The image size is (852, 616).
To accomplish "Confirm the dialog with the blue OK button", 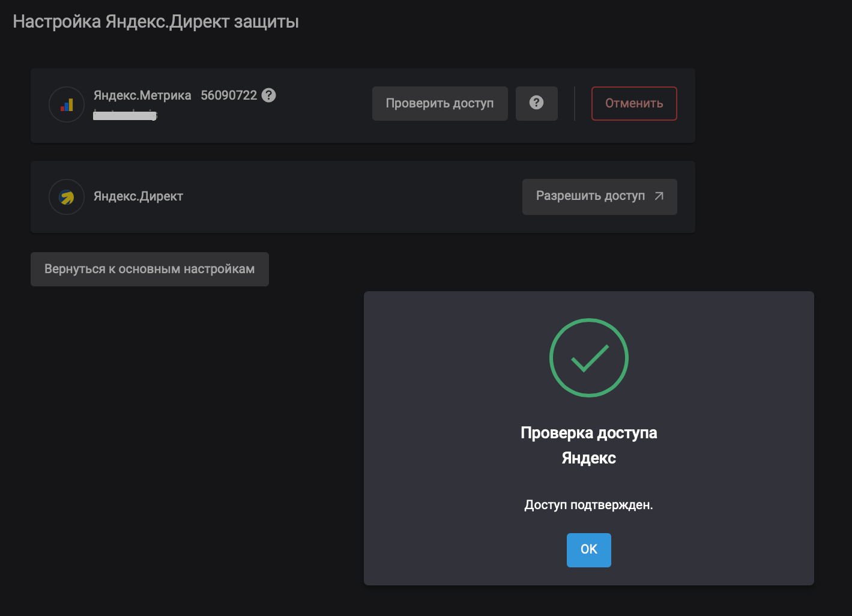I will click(588, 550).
